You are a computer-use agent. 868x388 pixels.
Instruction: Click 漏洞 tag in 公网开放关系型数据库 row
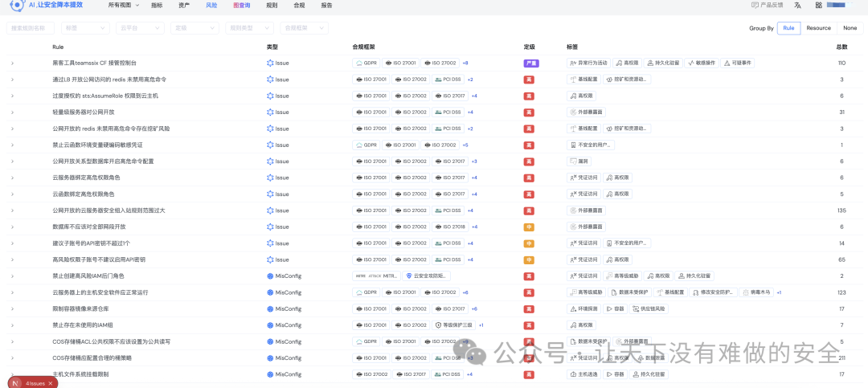(x=579, y=161)
